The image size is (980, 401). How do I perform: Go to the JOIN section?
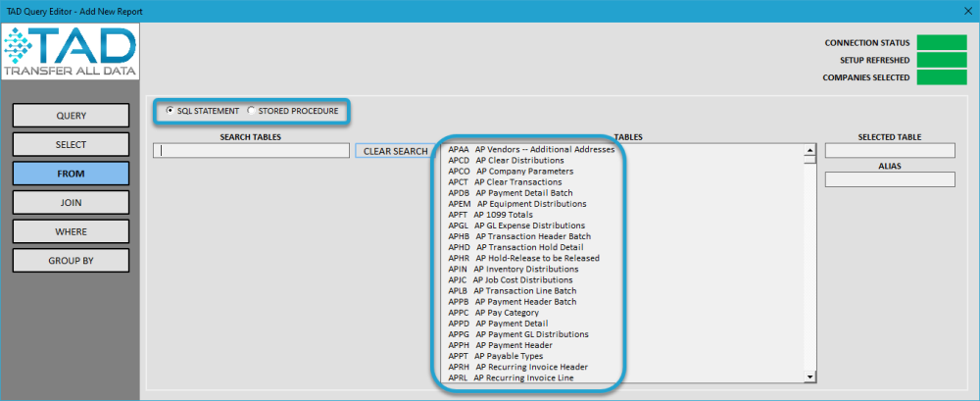(72, 203)
